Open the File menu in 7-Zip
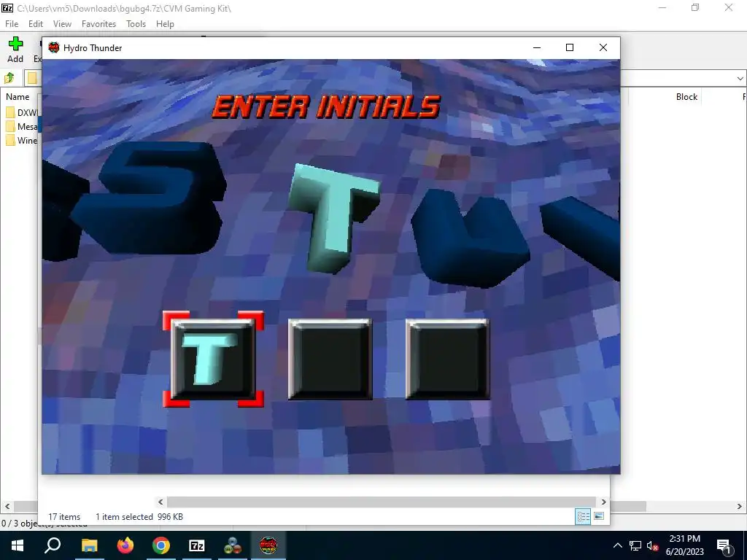The image size is (747, 560). click(12, 24)
